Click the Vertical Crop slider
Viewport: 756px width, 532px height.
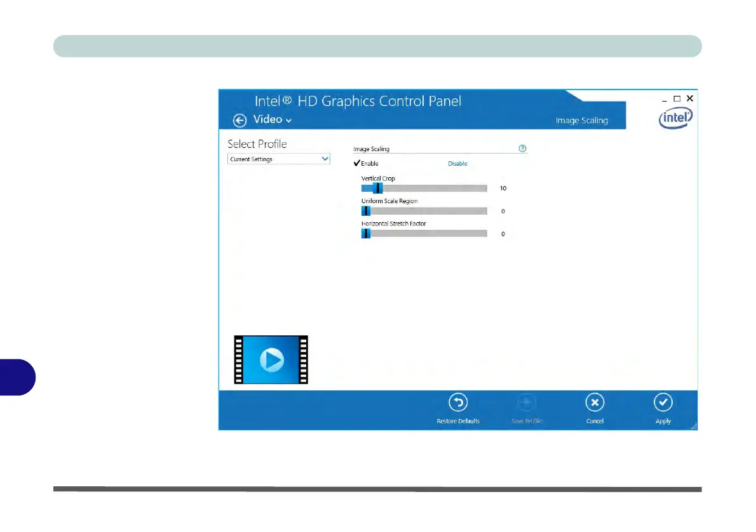tap(424, 188)
